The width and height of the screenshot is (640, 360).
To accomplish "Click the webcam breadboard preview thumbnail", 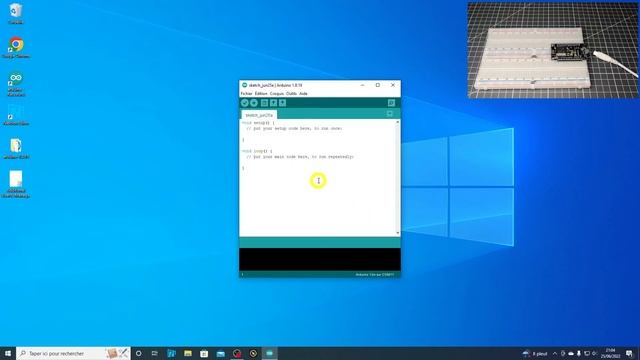I will tap(553, 50).
